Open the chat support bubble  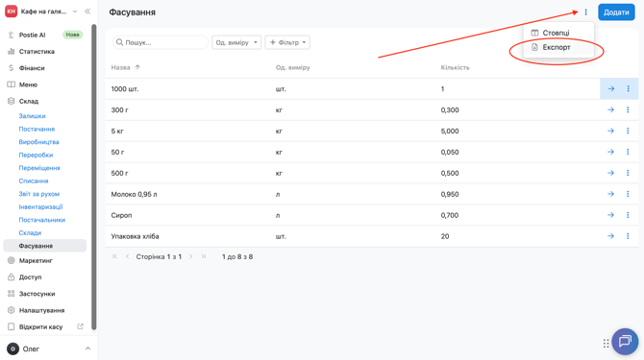pos(625,341)
